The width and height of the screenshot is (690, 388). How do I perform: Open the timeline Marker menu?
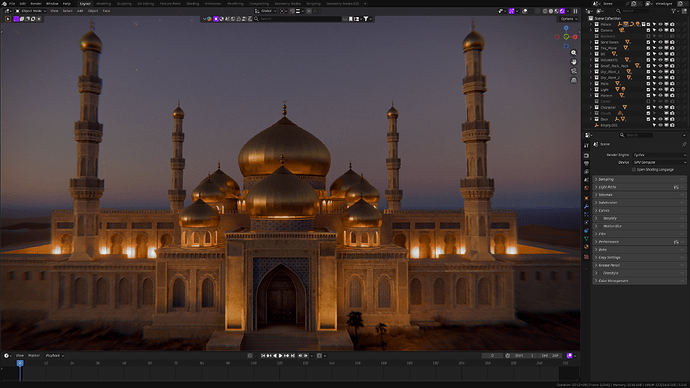34,355
